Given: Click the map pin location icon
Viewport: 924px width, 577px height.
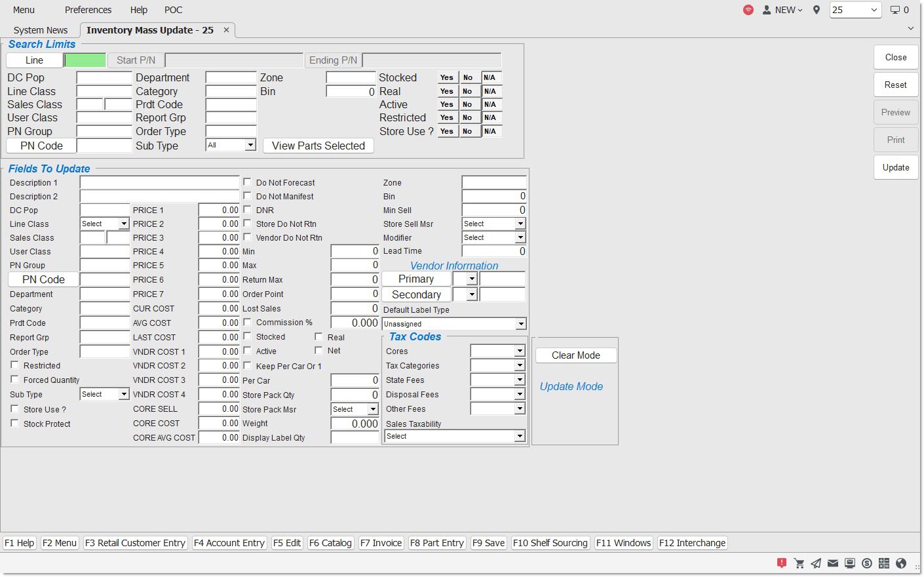Looking at the screenshot, I should pos(817,10).
